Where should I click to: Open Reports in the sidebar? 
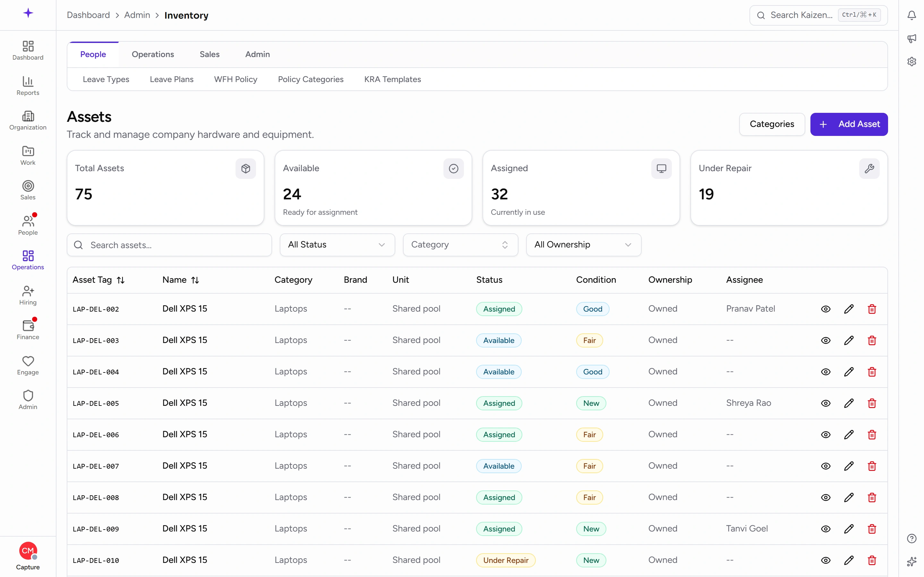tap(28, 86)
